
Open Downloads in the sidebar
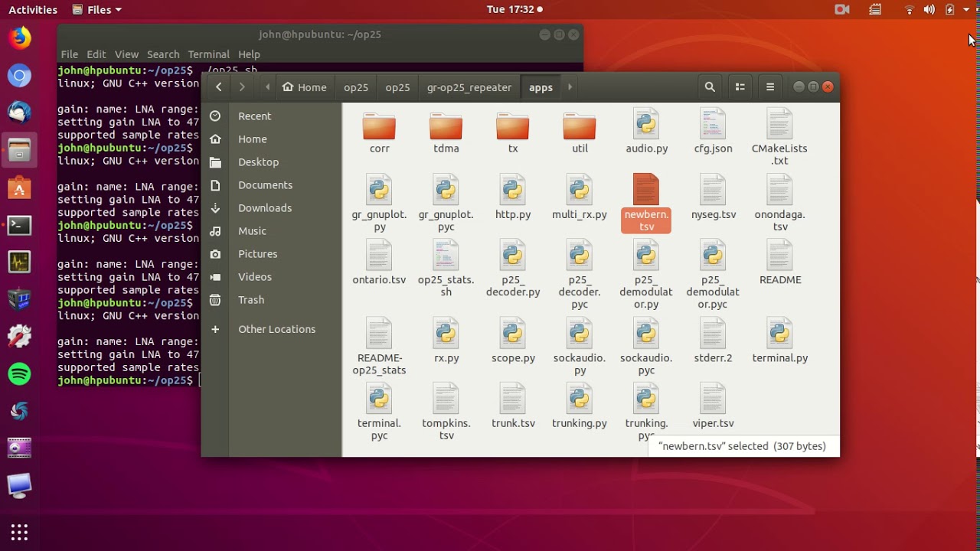(x=264, y=208)
